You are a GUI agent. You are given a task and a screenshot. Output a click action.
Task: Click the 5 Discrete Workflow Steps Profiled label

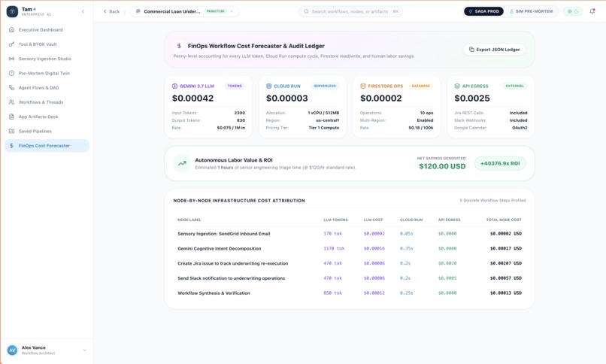click(492, 201)
